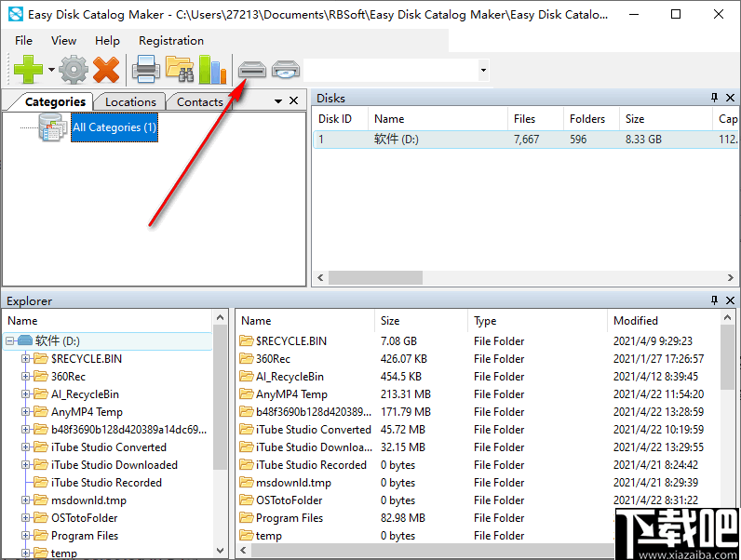This screenshot has height=560, width=741.
Task: Click the Disks scrollbar right arrow
Action: click(731, 277)
